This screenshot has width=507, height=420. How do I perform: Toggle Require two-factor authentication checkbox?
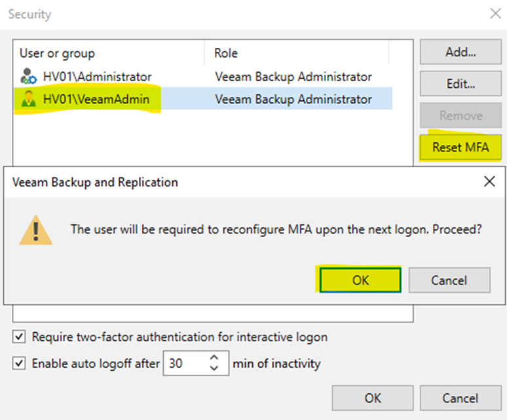pos(19,337)
